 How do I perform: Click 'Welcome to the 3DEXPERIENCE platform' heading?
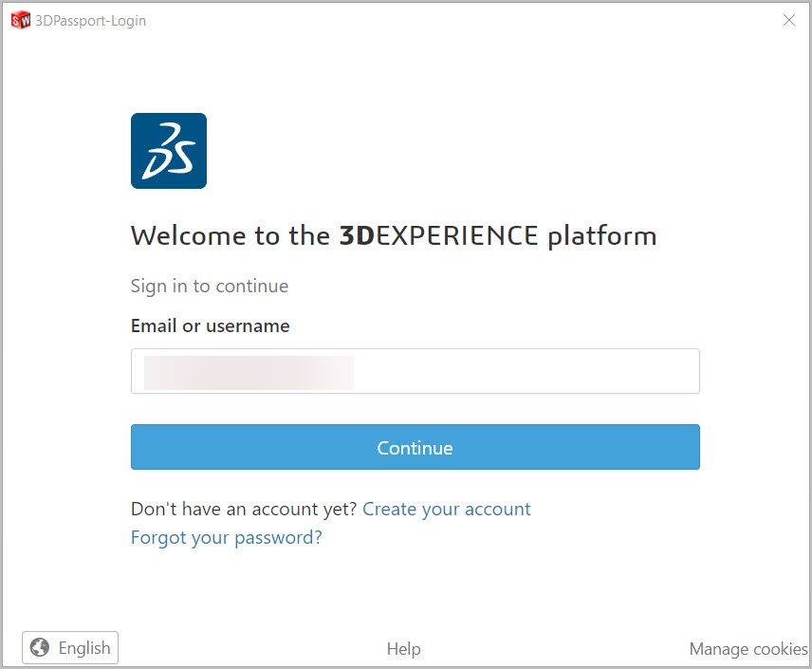click(394, 235)
